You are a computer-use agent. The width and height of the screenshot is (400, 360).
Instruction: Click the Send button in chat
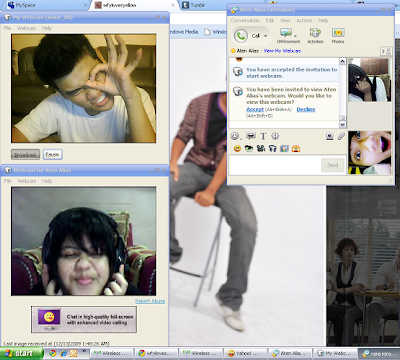(x=332, y=165)
